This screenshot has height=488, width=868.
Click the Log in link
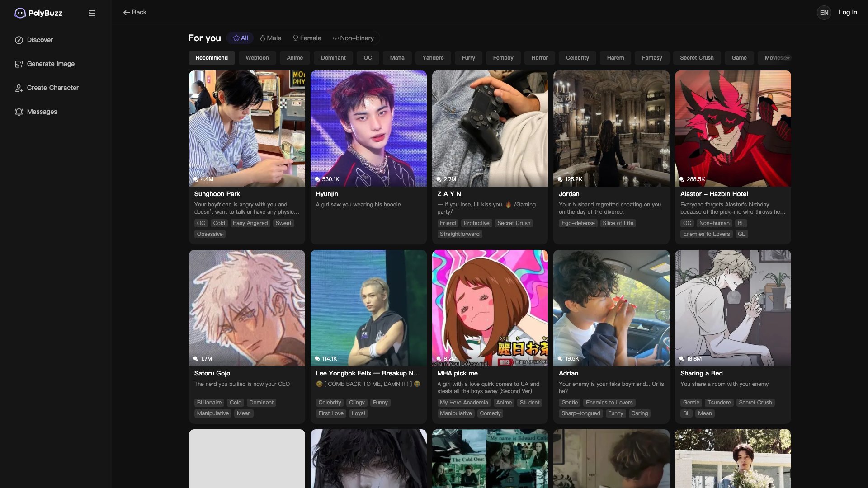[x=848, y=13]
